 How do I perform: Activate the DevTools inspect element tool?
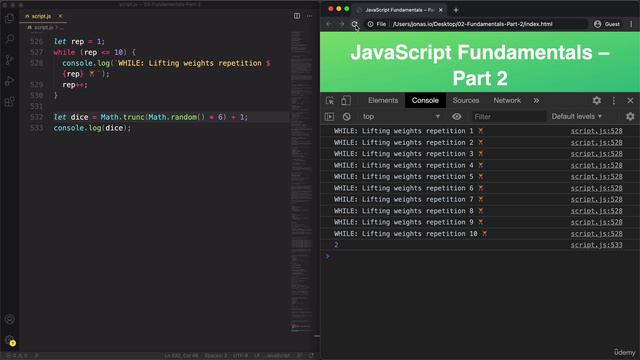pyautogui.click(x=330, y=100)
